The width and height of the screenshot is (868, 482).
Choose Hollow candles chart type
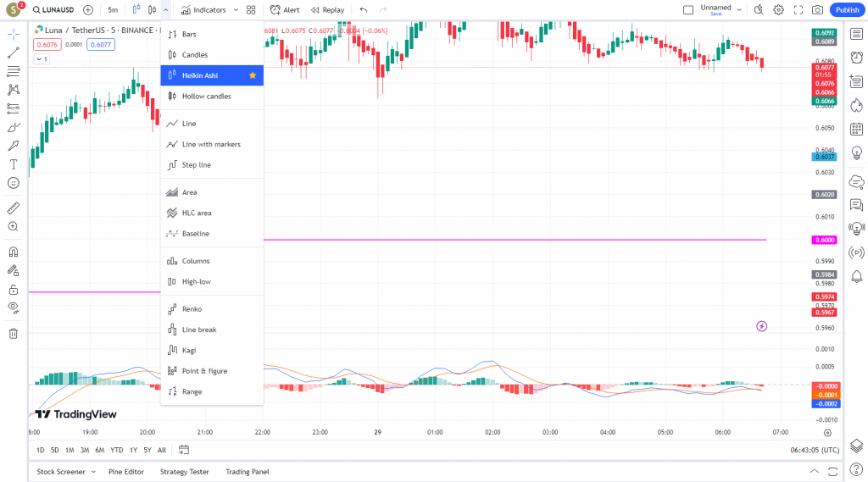[212, 97]
